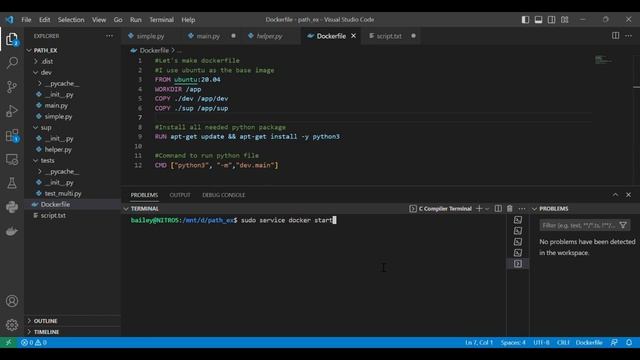Collapse the PATH_EX root folder
The height and width of the screenshot is (360, 640).
(29, 50)
